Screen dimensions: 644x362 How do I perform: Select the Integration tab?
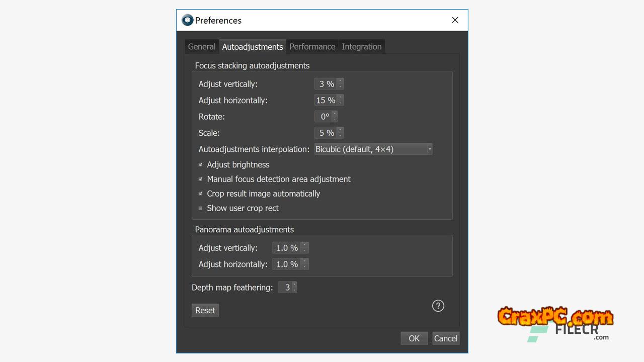[361, 47]
